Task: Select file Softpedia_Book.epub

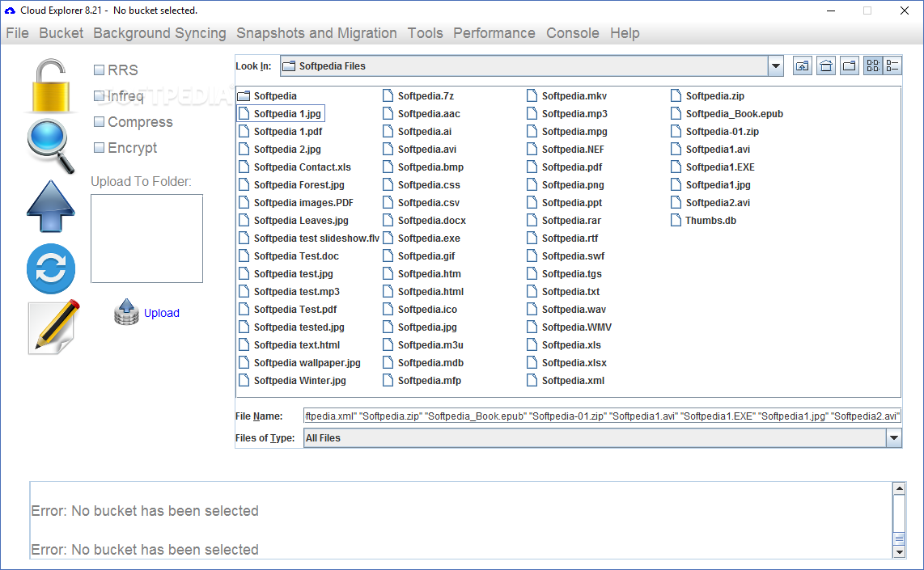Action: (x=734, y=114)
